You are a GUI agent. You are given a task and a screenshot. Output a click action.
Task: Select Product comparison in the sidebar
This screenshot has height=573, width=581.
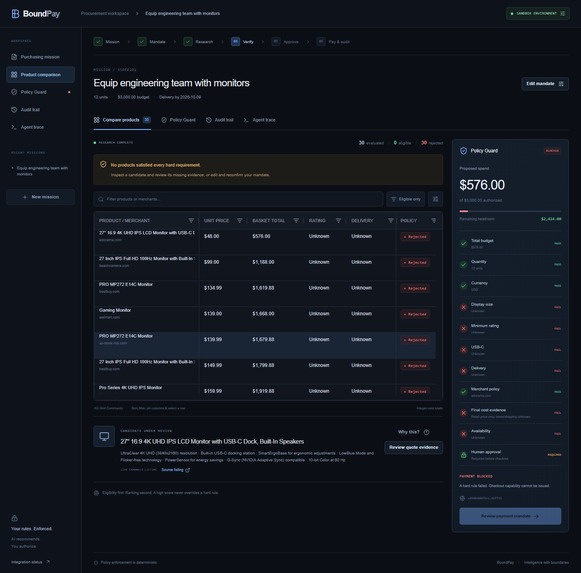40,74
